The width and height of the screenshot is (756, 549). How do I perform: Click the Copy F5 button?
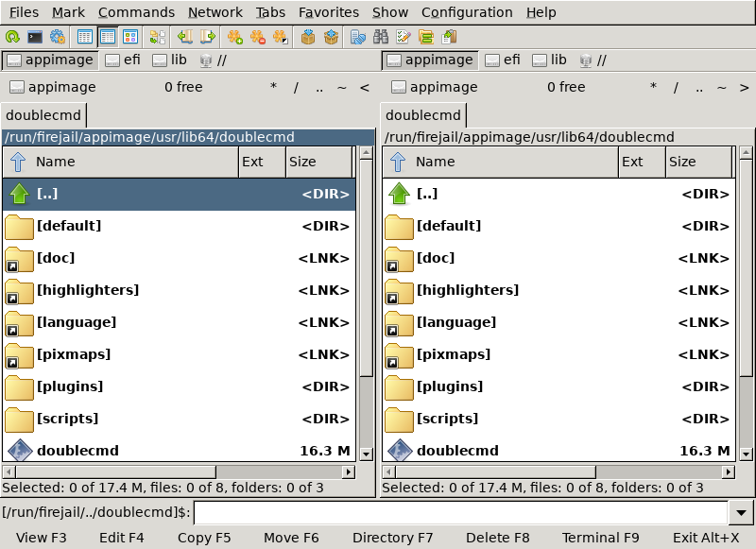(204, 538)
